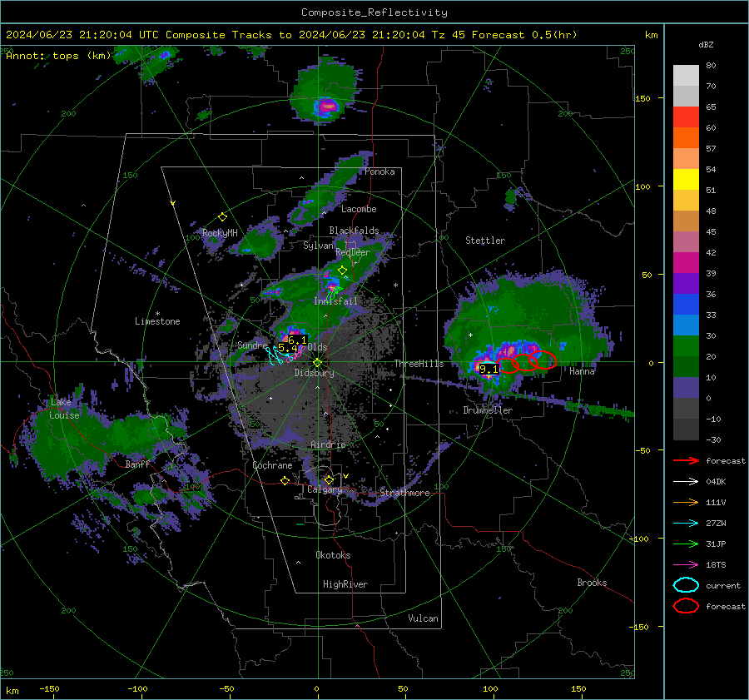Click the red forecast ellipse legend icon
Image resolution: width=749 pixels, height=700 pixels.
point(686,606)
